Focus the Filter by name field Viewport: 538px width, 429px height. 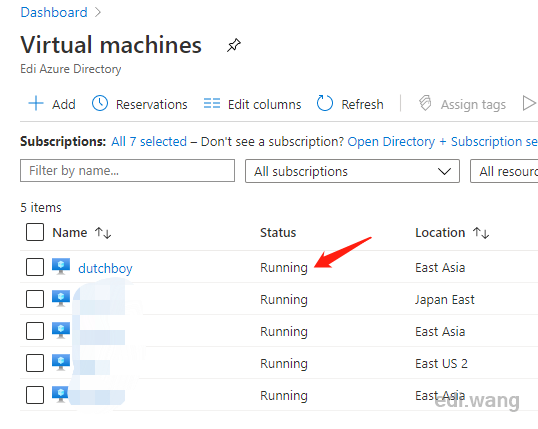pos(127,171)
